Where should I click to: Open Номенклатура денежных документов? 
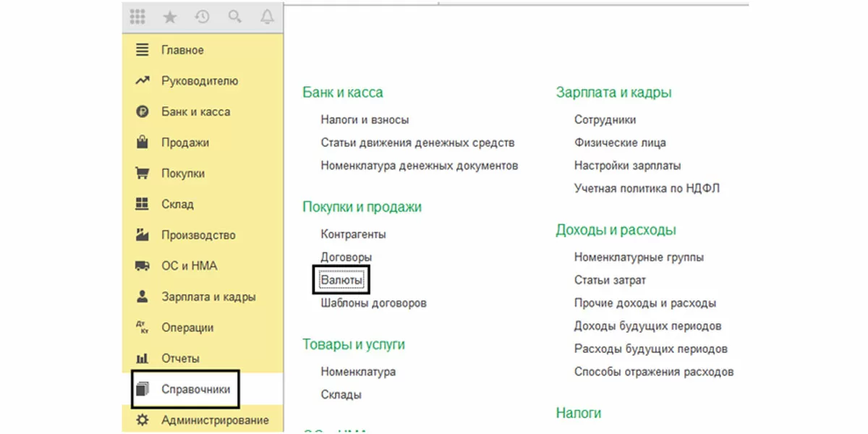click(x=420, y=166)
